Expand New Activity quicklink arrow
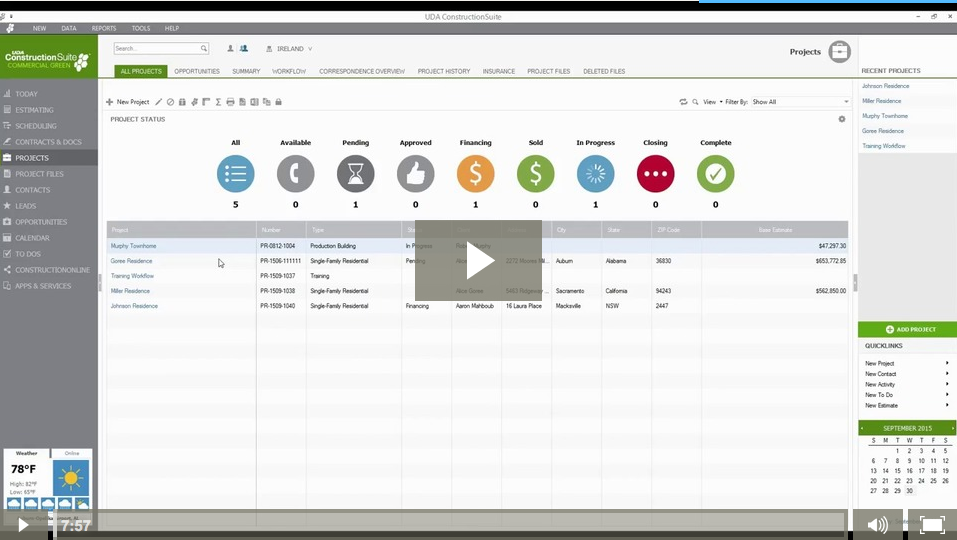 point(947,384)
